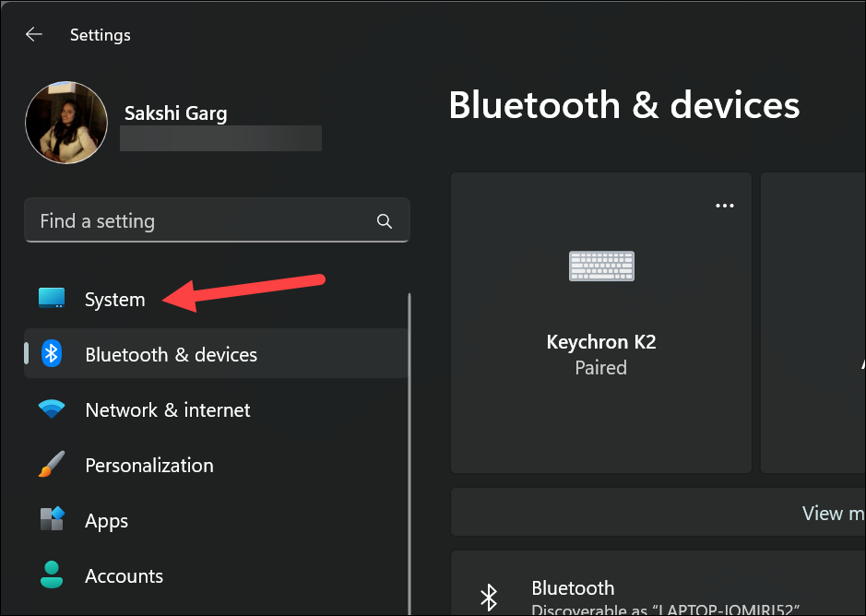866x616 pixels.
Task: Open Accounts from the sidebar menu
Action: [x=124, y=575]
